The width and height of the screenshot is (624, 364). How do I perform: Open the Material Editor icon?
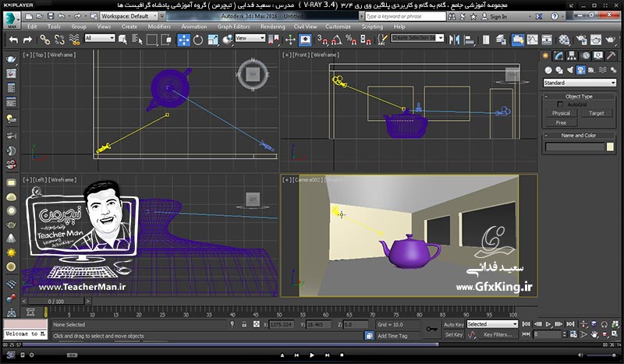click(x=564, y=40)
